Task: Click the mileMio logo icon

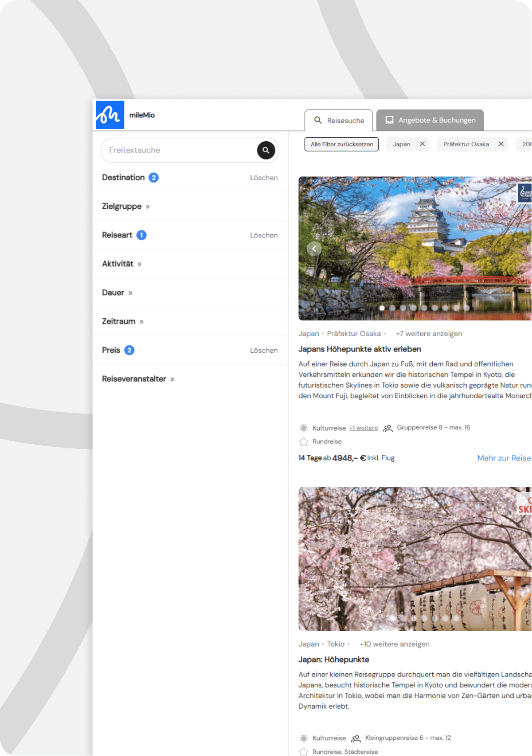Action: [110, 115]
